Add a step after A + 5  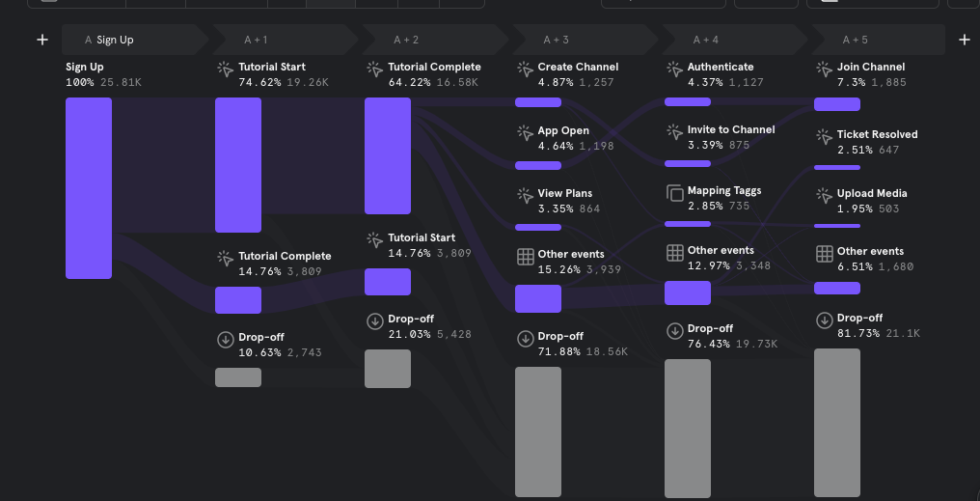964,40
